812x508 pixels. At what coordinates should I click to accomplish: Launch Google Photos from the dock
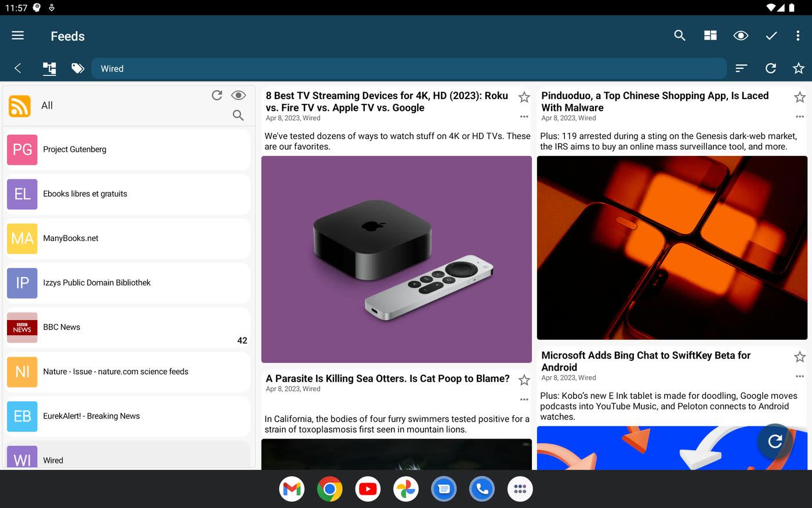coord(406,489)
